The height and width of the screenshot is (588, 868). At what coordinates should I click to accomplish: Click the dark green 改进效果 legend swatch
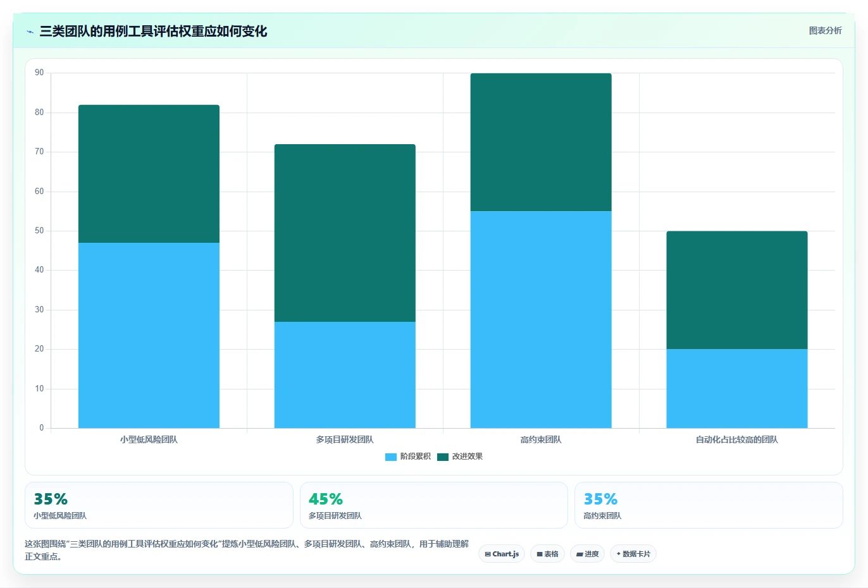tap(442, 456)
